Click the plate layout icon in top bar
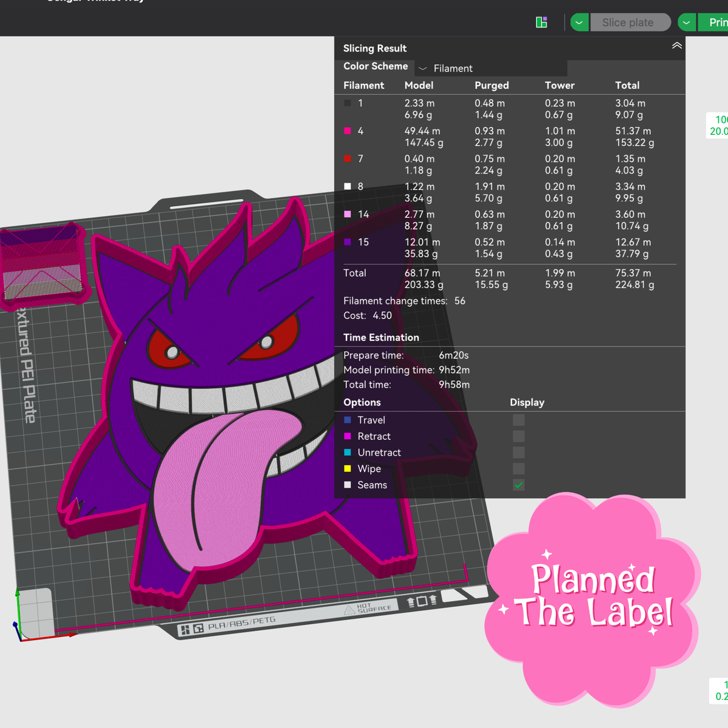728x728 pixels. 542,22
